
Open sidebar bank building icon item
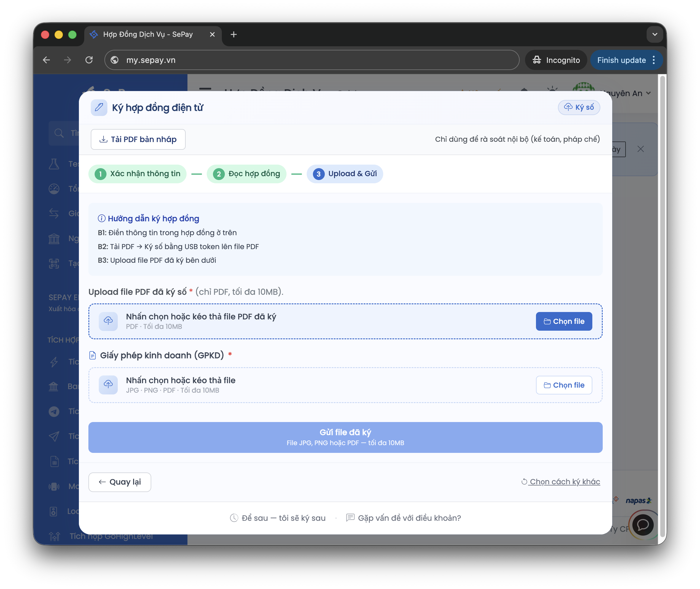(54, 238)
